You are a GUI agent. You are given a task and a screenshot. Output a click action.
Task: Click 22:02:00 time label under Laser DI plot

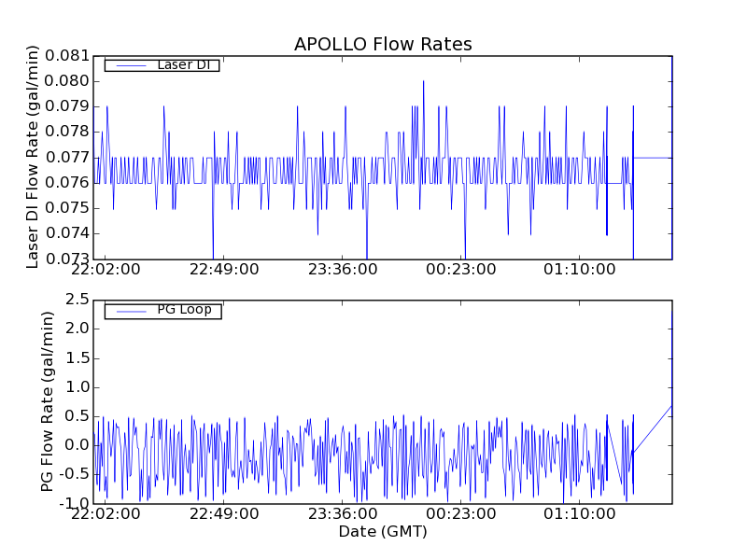[x=106, y=270]
